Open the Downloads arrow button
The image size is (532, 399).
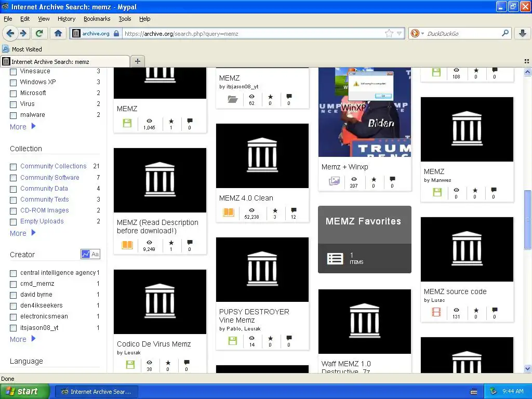point(523,33)
